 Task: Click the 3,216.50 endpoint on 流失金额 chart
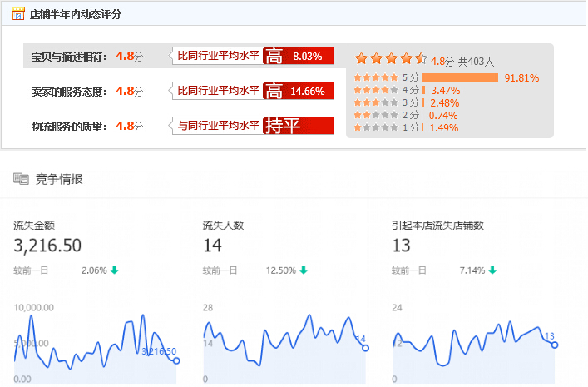pos(175,360)
